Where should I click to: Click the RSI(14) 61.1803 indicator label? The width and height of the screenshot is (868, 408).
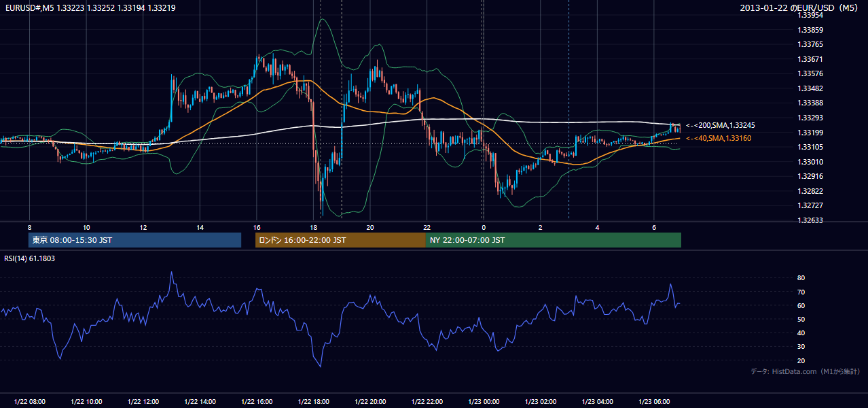tap(30, 258)
